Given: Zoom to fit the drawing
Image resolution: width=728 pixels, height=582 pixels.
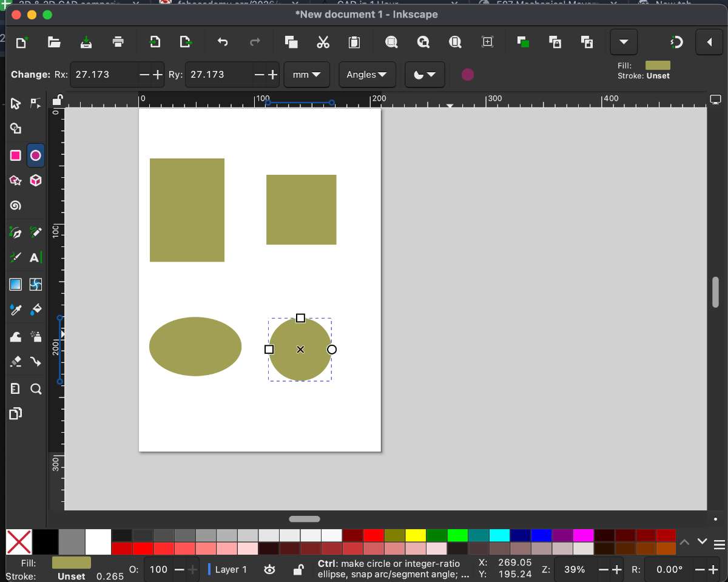Looking at the screenshot, I should point(423,42).
